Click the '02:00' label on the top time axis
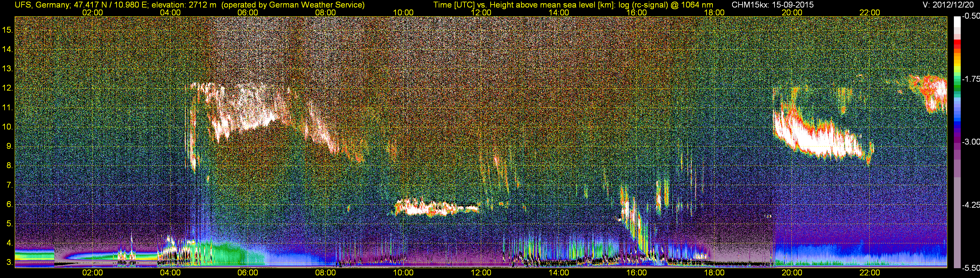 [x=92, y=12]
